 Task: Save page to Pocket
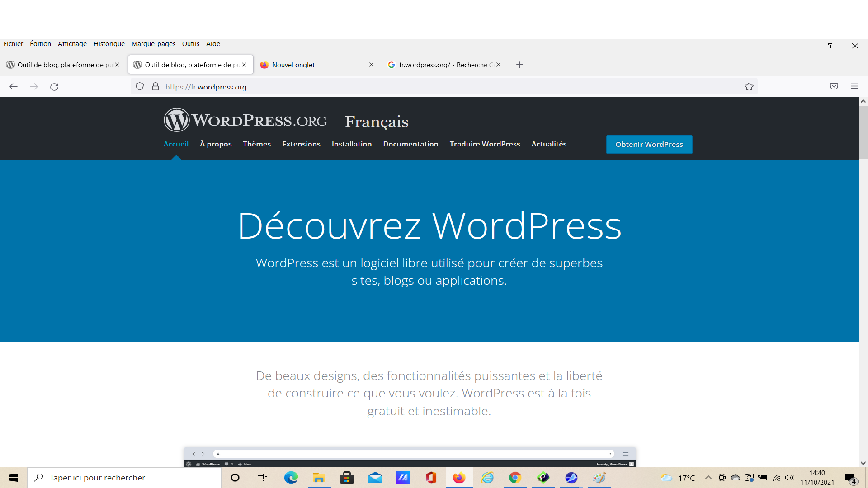[834, 86]
